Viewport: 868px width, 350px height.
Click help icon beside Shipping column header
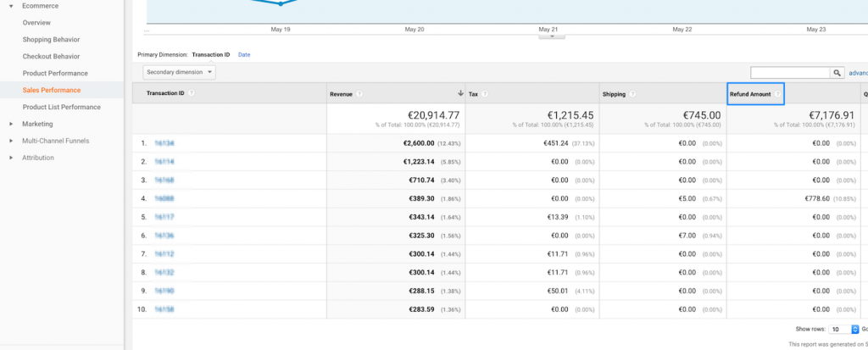(633, 94)
